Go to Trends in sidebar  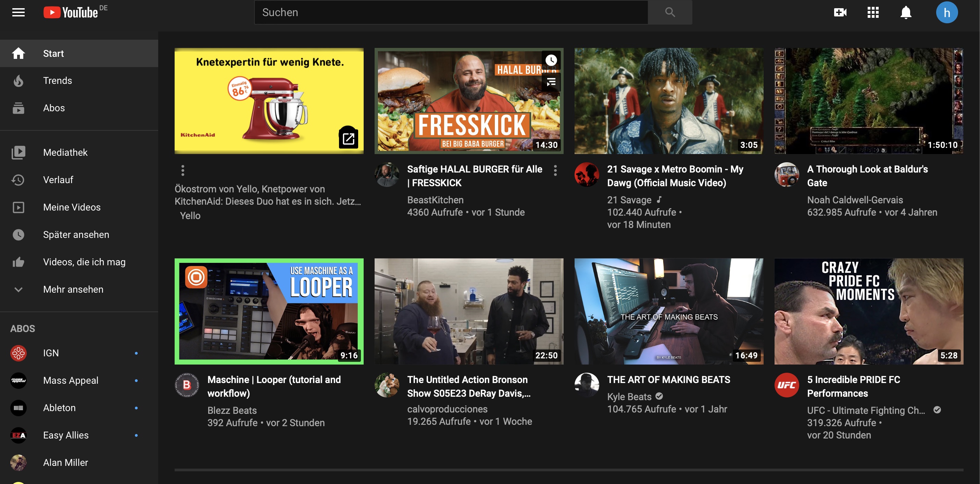tap(57, 80)
